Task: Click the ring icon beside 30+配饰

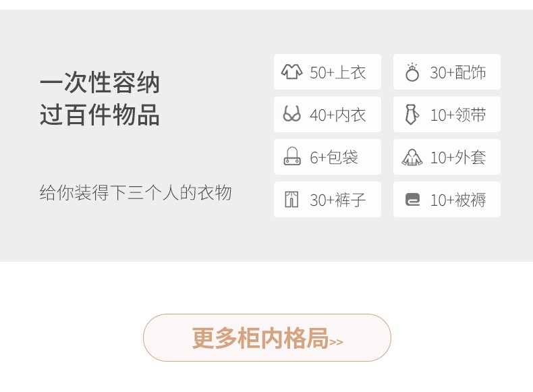Action: [412, 72]
